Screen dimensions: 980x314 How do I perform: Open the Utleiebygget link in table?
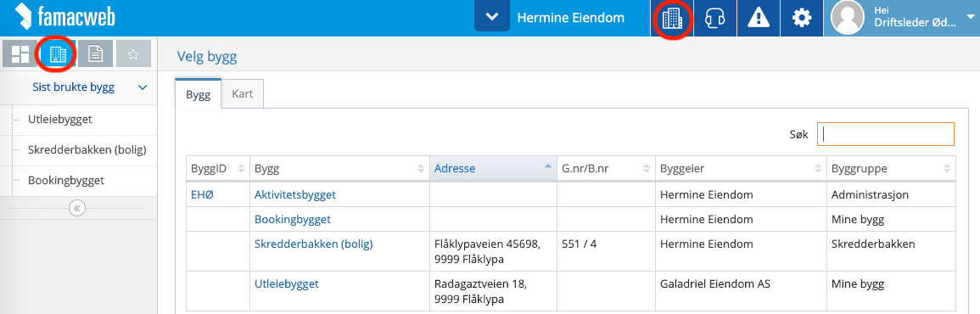(x=286, y=284)
